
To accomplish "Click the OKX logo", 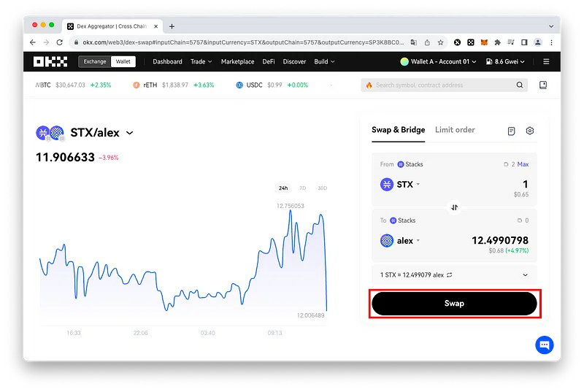I will point(50,61).
